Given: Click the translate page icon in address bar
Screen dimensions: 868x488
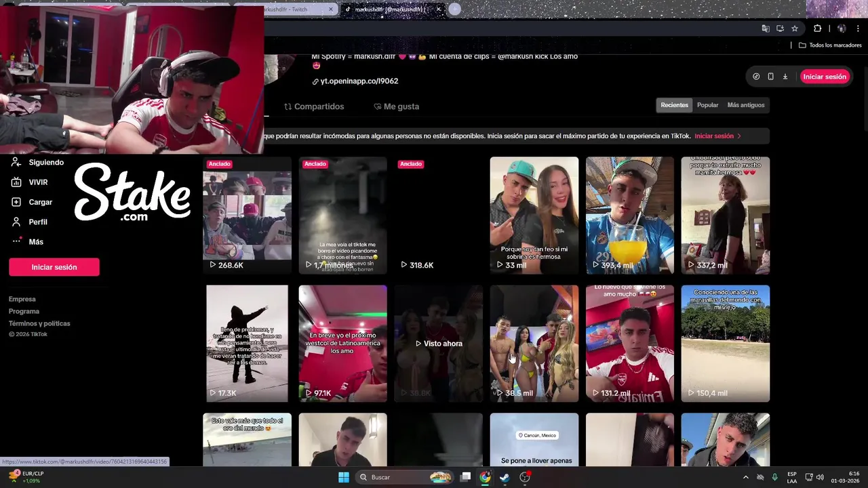Looking at the screenshot, I should click(766, 28).
